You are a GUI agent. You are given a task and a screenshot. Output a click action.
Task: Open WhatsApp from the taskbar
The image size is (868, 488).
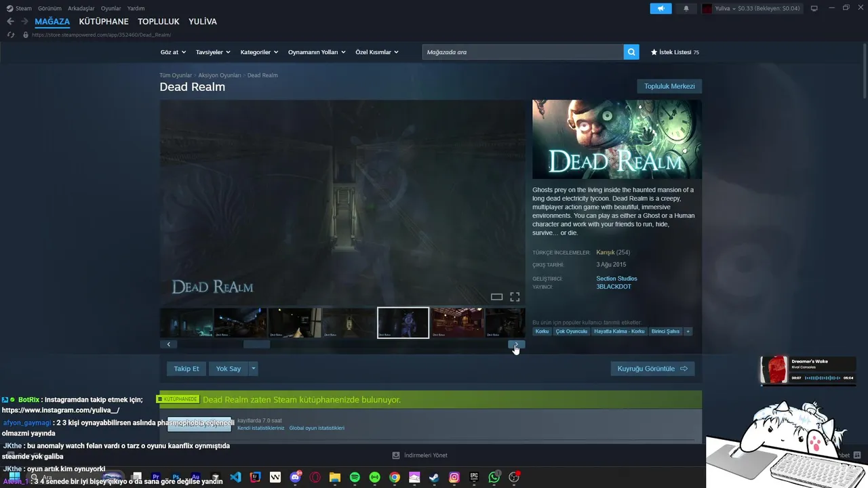click(x=494, y=477)
